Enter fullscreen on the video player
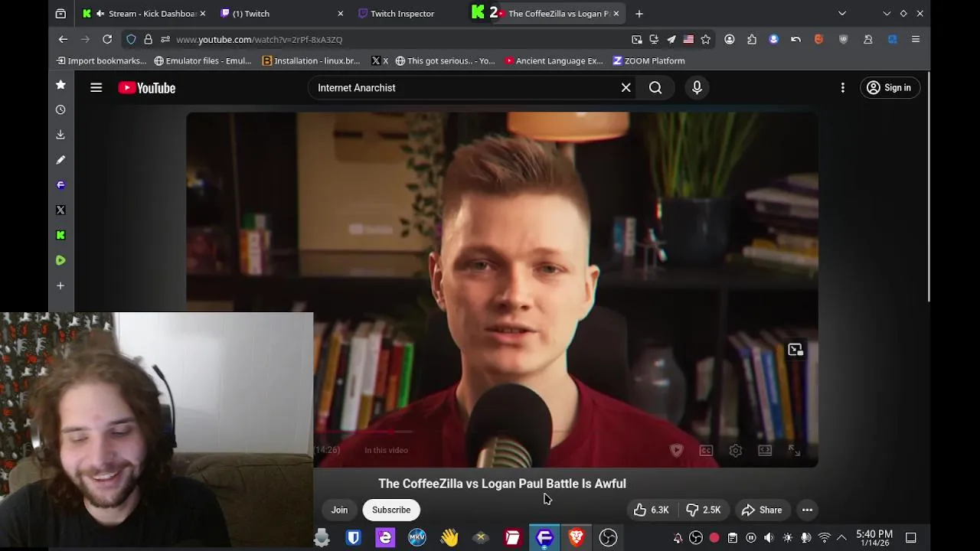 [794, 451]
